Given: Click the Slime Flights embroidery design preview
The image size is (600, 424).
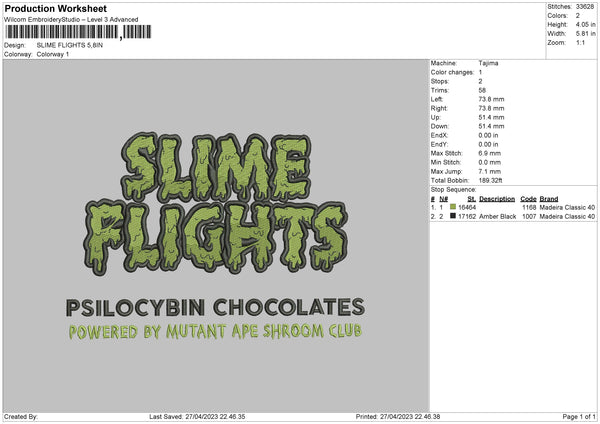Looking at the screenshot, I should click(216, 237).
